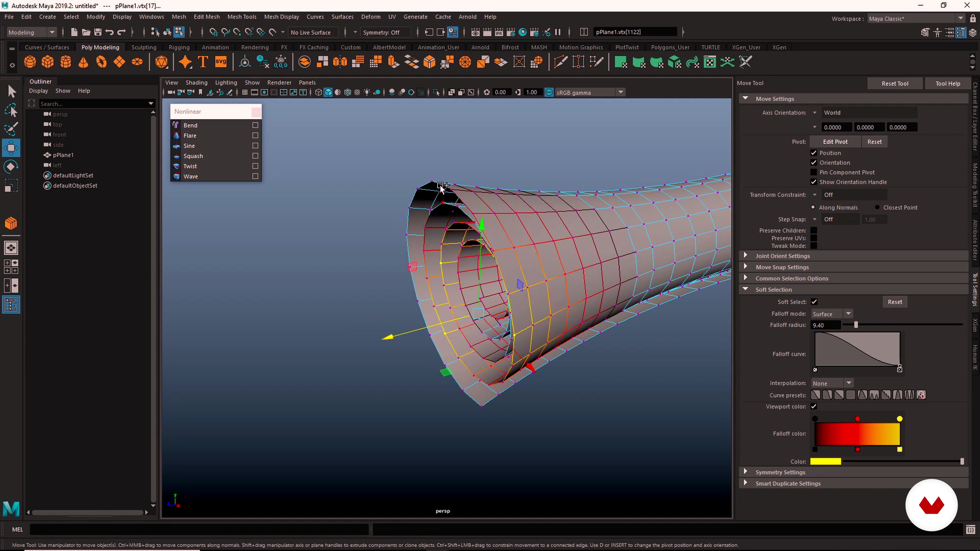
Task: Activate the Lasso select tool
Action: (11, 110)
